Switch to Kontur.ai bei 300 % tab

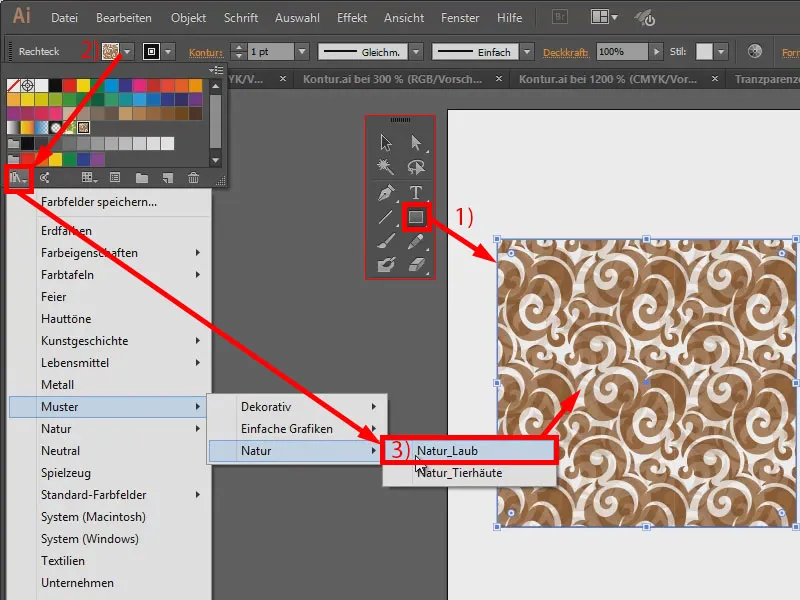(x=392, y=79)
